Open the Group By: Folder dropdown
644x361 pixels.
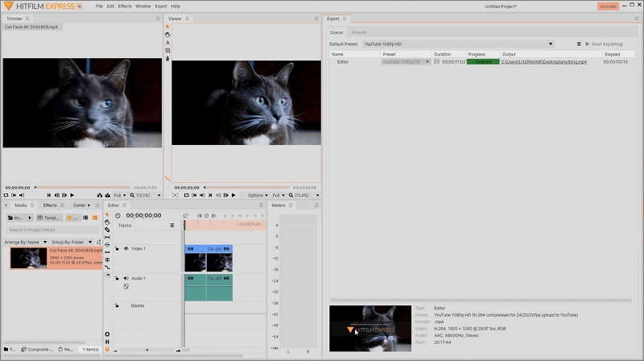tap(72, 243)
